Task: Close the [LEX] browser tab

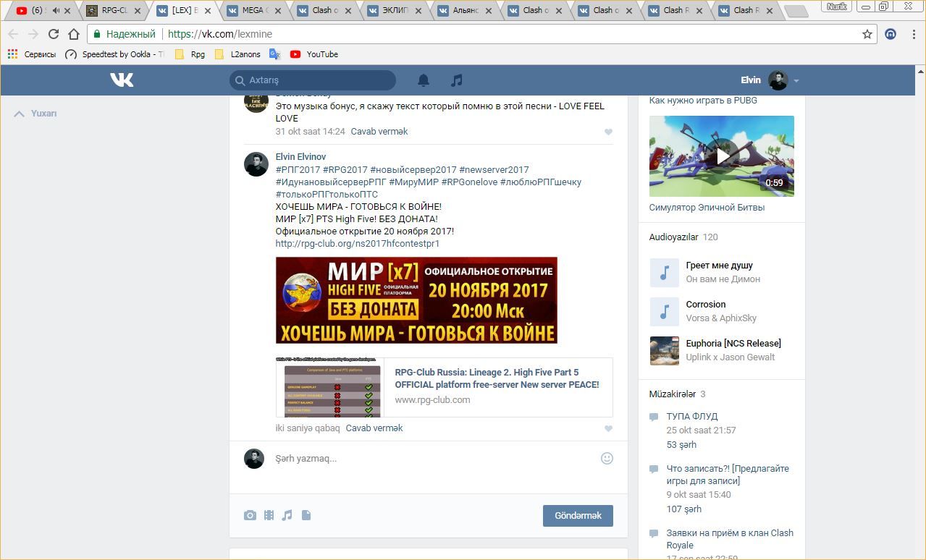Action: 207,11
